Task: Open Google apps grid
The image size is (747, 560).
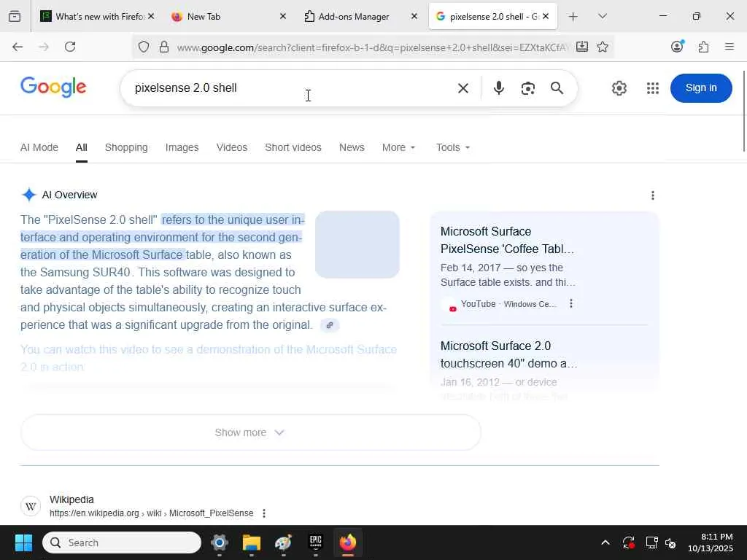Action: [x=653, y=88]
